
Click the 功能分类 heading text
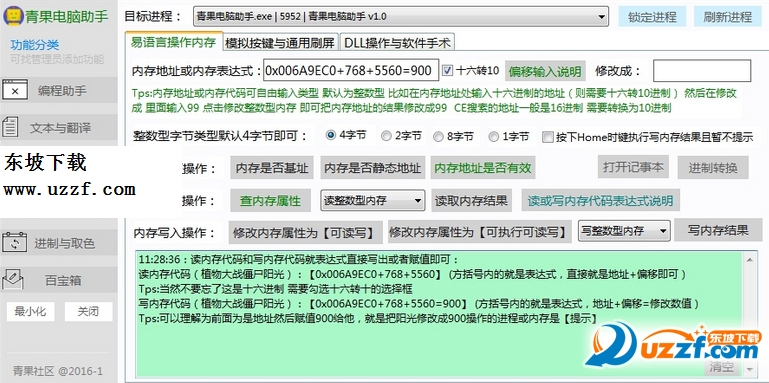pyautogui.click(x=35, y=45)
